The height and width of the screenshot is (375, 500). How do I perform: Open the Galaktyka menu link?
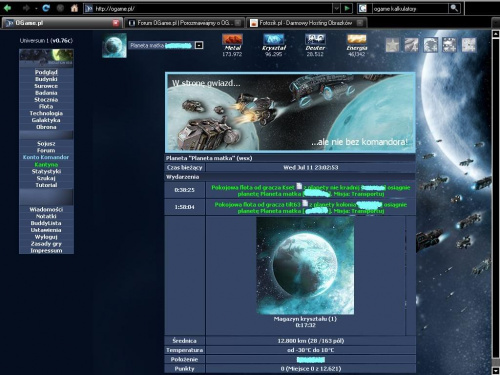(46, 120)
